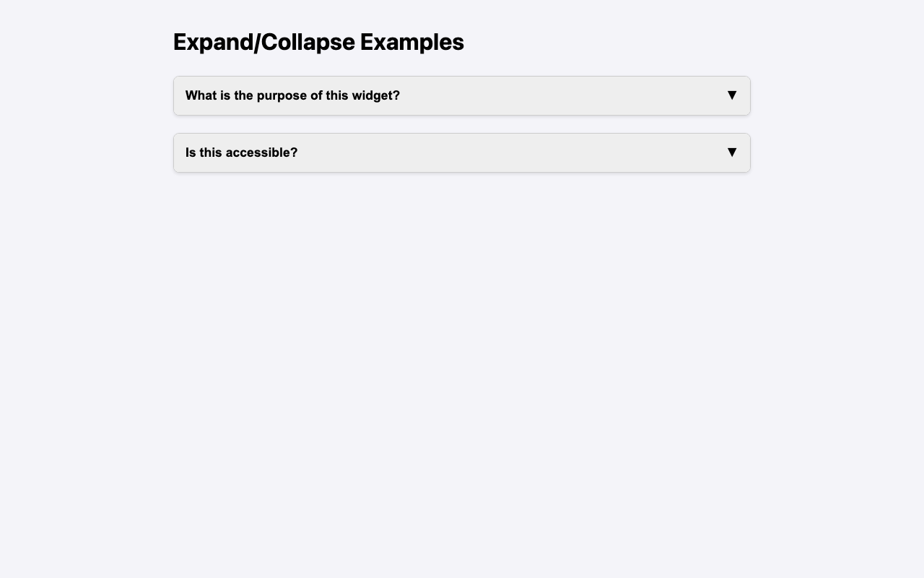Toggle the first accordion panel open
The height and width of the screenshot is (578, 924).
(x=461, y=95)
